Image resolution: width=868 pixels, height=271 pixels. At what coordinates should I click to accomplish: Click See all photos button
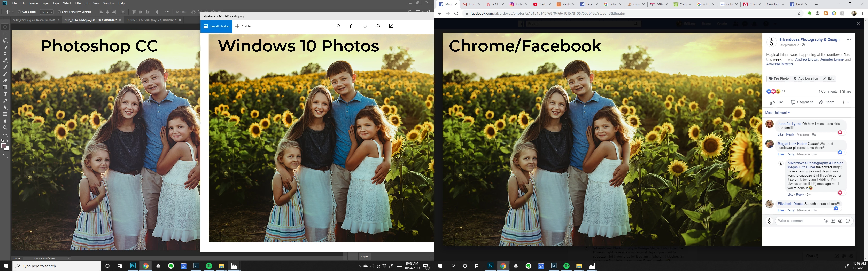coord(216,26)
